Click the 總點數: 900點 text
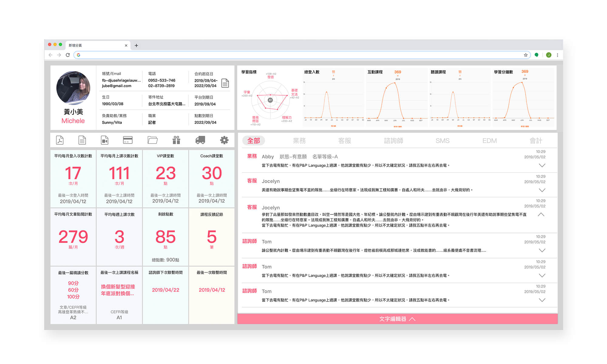Viewport: 607px width, 364px height. (165, 260)
